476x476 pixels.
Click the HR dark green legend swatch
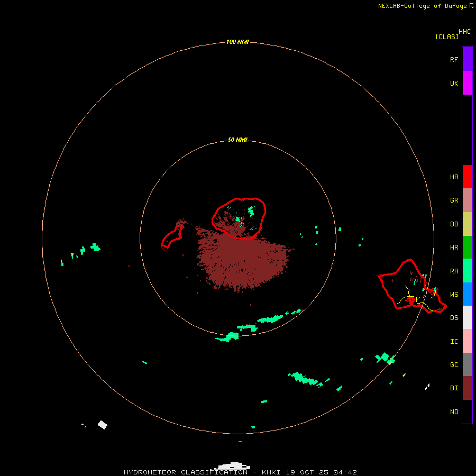(467, 248)
